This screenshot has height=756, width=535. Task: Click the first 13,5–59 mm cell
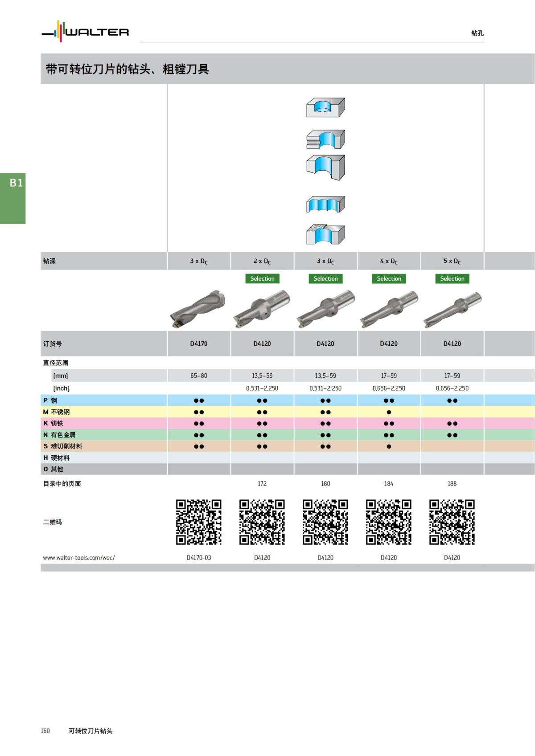point(262,376)
